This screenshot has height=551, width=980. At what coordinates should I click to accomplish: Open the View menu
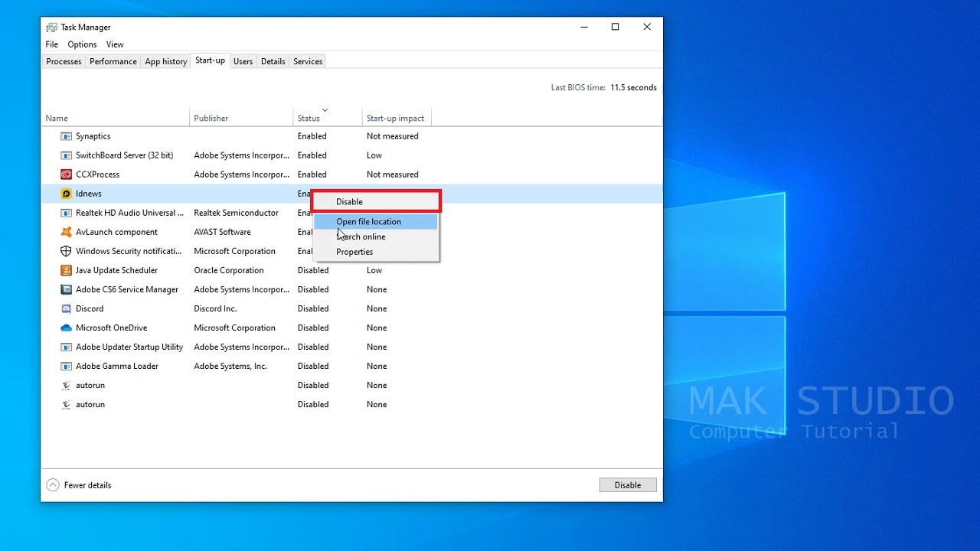click(115, 44)
